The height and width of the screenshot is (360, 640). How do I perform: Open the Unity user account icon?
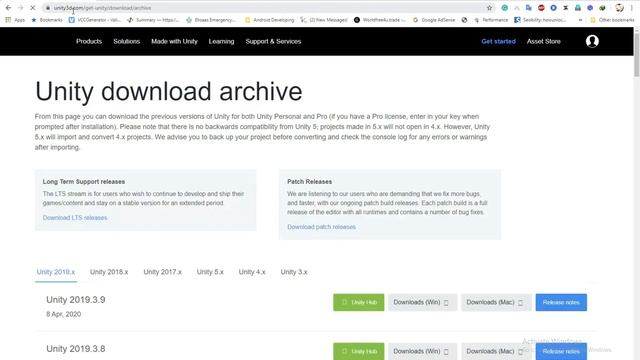(592, 41)
